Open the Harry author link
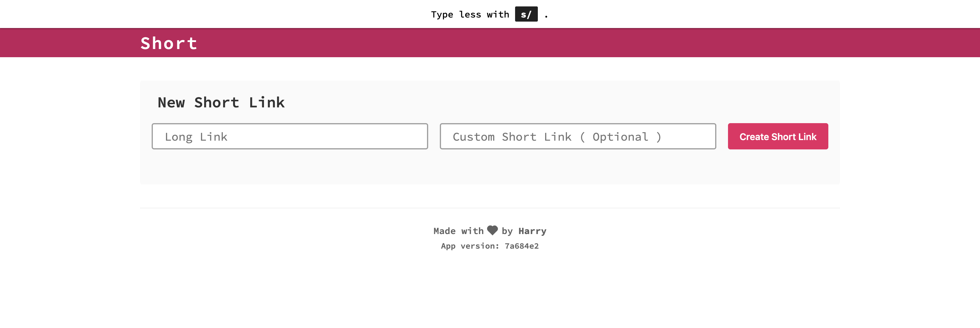This screenshot has height=328, width=980. pyautogui.click(x=532, y=231)
